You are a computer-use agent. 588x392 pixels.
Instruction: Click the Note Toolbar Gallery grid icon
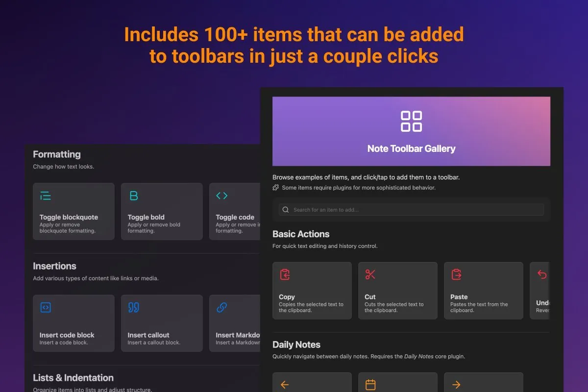coord(412,122)
